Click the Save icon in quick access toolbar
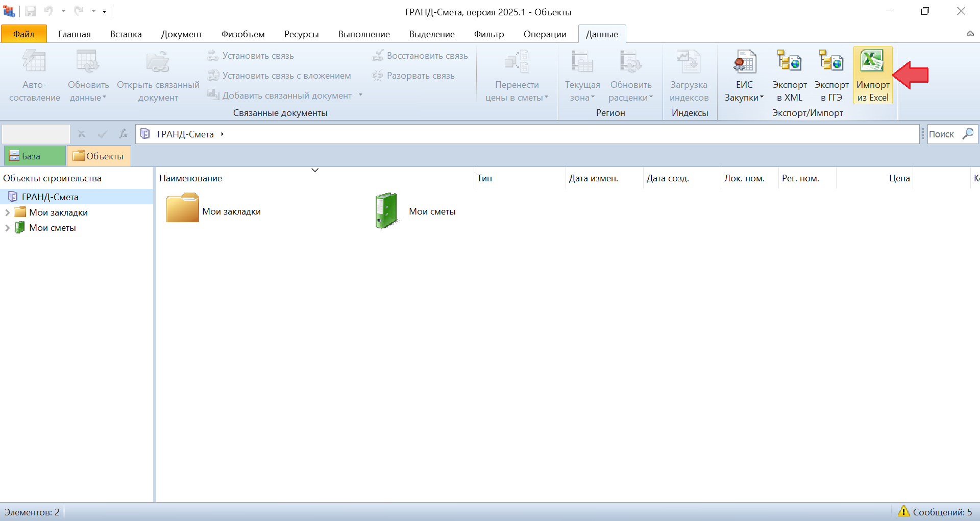The width and height of the screenshot is (980, 521). click(x=30, y=11)
